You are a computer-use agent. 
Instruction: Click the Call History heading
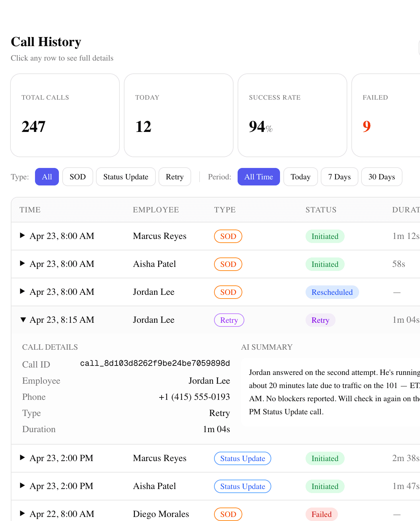point(46,42)
